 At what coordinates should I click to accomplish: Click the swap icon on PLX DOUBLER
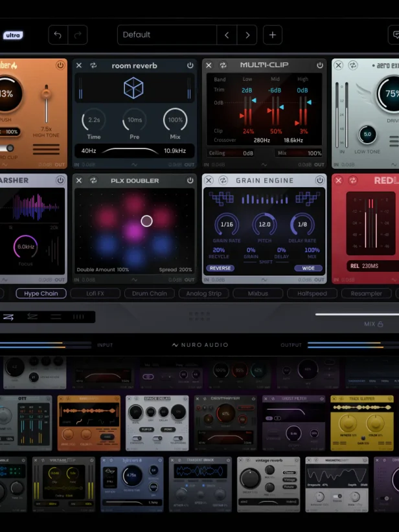(93, 181)
